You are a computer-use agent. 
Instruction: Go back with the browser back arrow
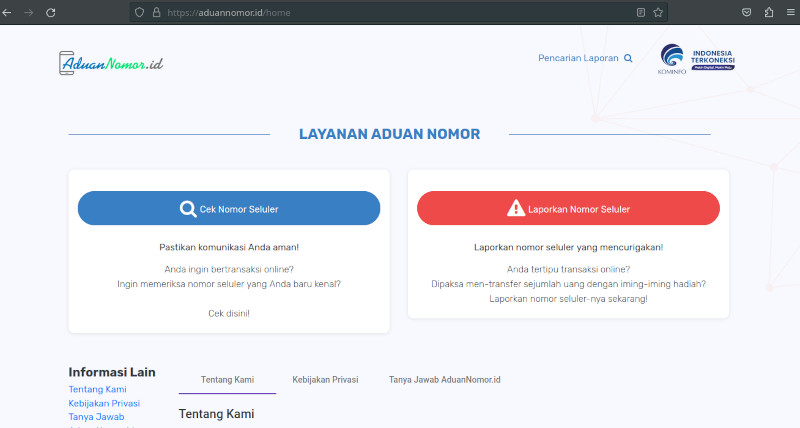(x=7, y=13)
